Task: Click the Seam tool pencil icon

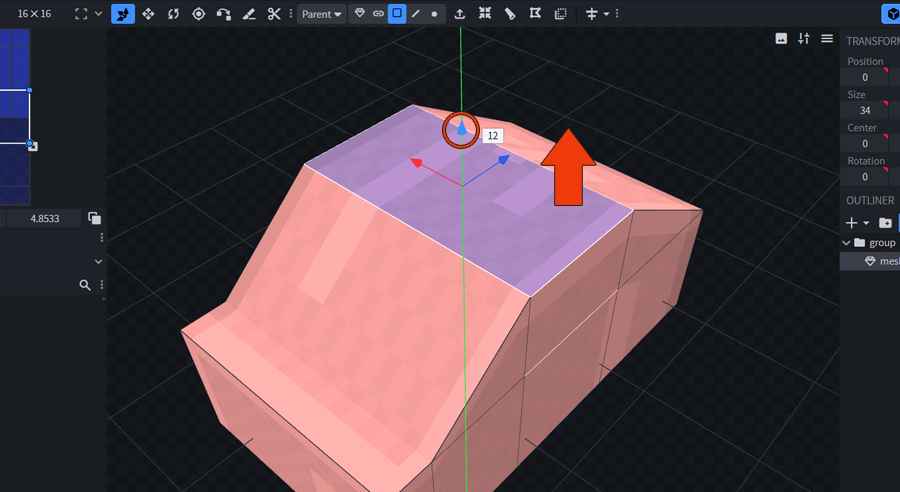Action: click(x=248, y=14)
